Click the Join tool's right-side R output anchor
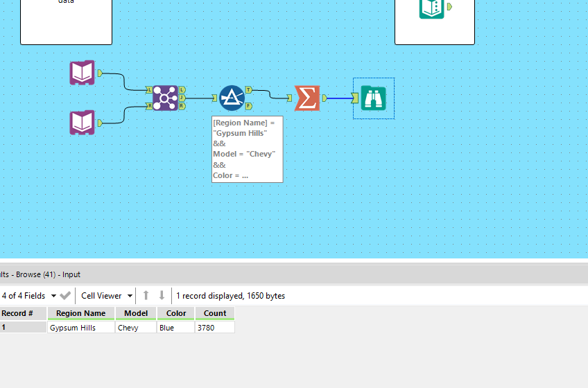588x388 pixels. click(182, 107)
